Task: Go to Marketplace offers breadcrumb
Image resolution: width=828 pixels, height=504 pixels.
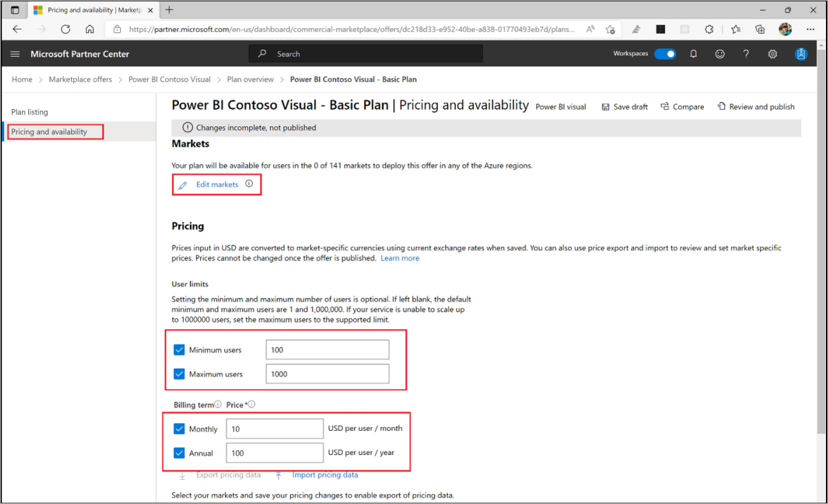Action: point(80,79)
